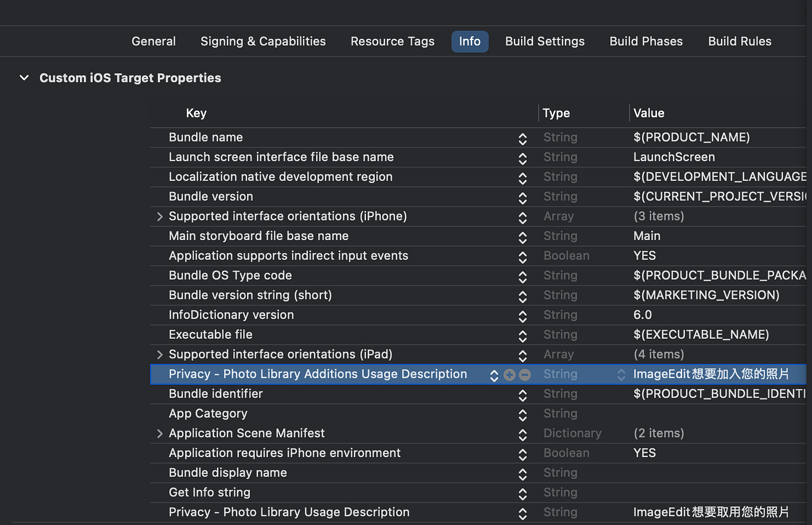812x525 pixels.
Task: Open key popup for selected Privacy row
Action: (494, 375)
